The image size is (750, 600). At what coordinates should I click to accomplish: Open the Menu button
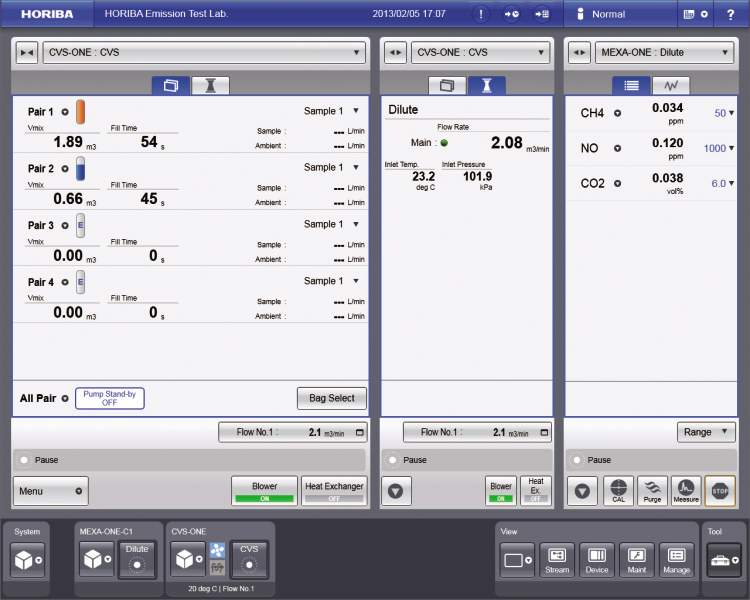51,491
